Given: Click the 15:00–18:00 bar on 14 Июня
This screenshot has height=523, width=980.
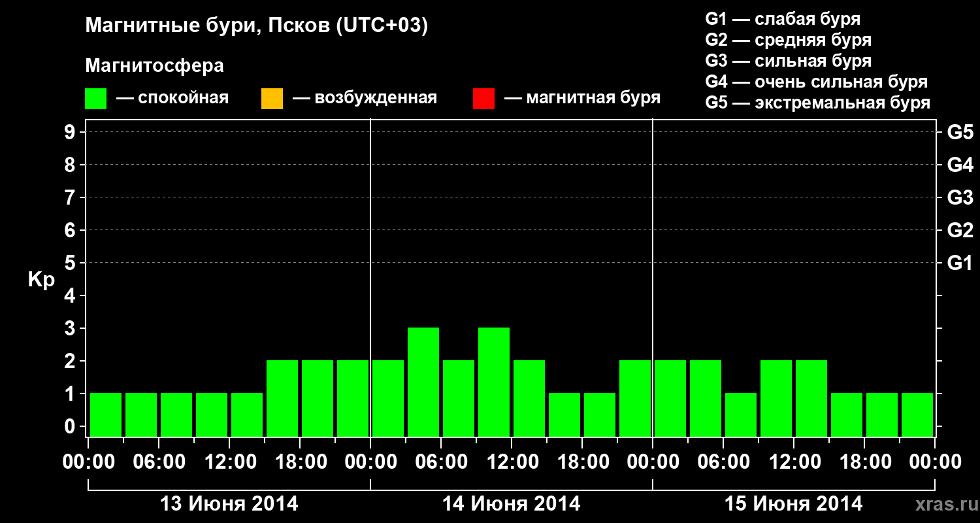Looking at the screenshot, I should point(564,415).
